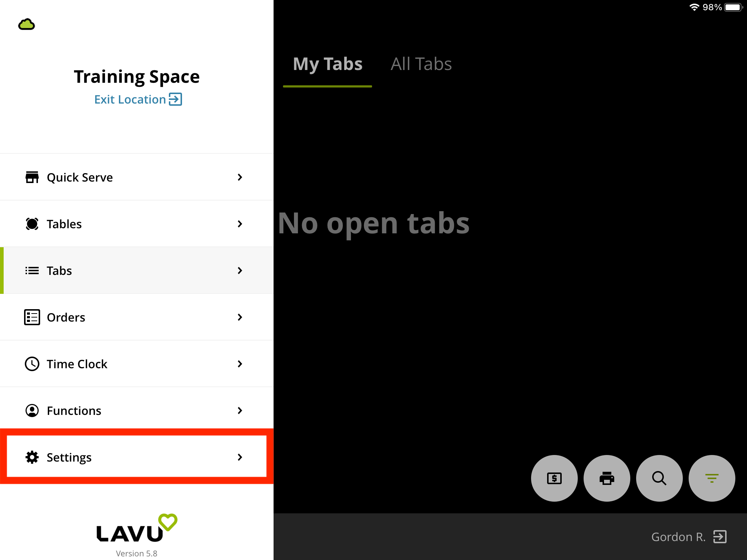Click the Wi-Fi status indicator
The image size is (747, 560).
pos(694,7)
